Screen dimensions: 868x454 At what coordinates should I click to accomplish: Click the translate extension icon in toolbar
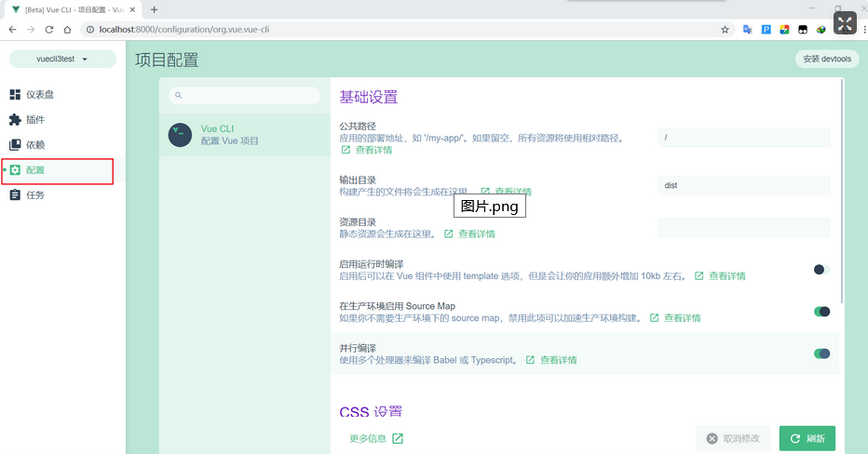[x=747, y=30]
